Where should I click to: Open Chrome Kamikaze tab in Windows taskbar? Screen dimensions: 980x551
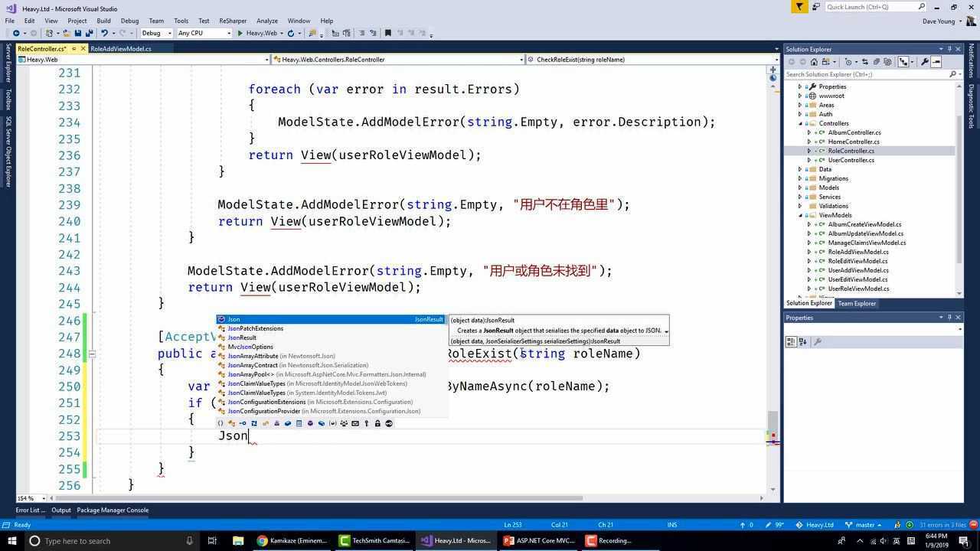(x=292, y=540)
